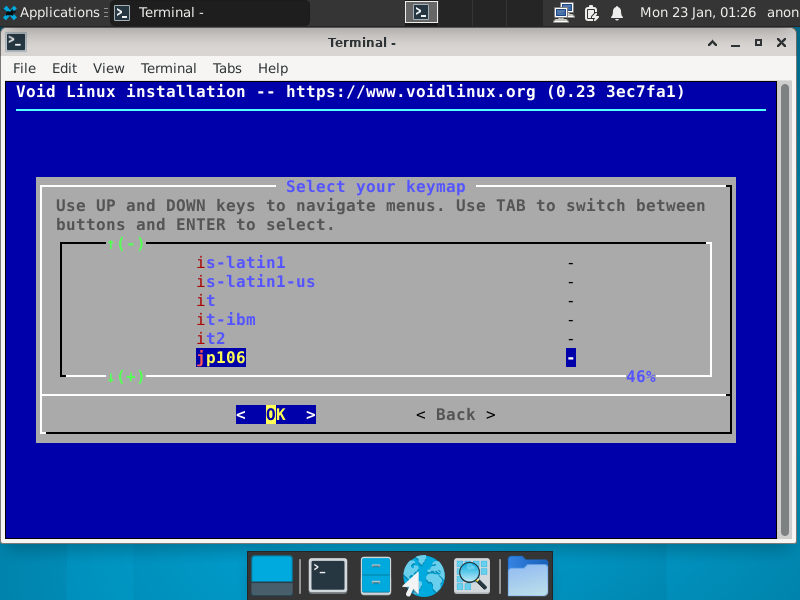Open the Application Finder magnifier icon
The width and height of the screenshot is (800, 600).
click(472, 576)
